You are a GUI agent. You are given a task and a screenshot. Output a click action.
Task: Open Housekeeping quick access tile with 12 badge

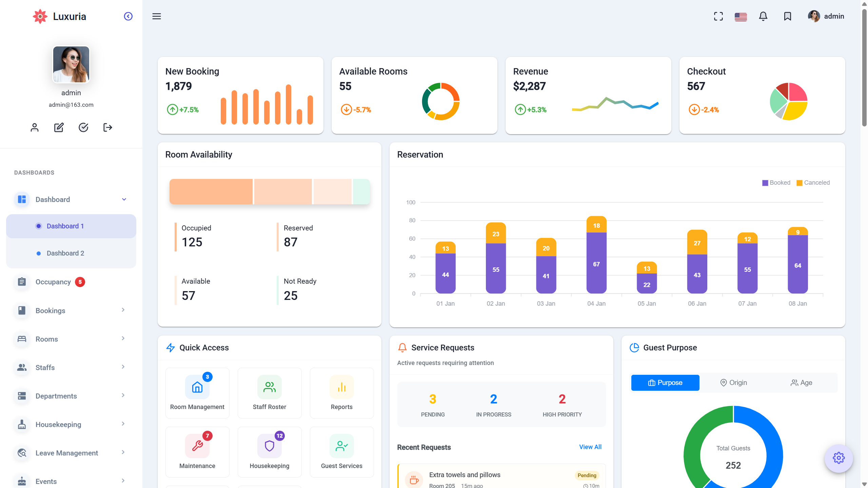coord(270,452)
